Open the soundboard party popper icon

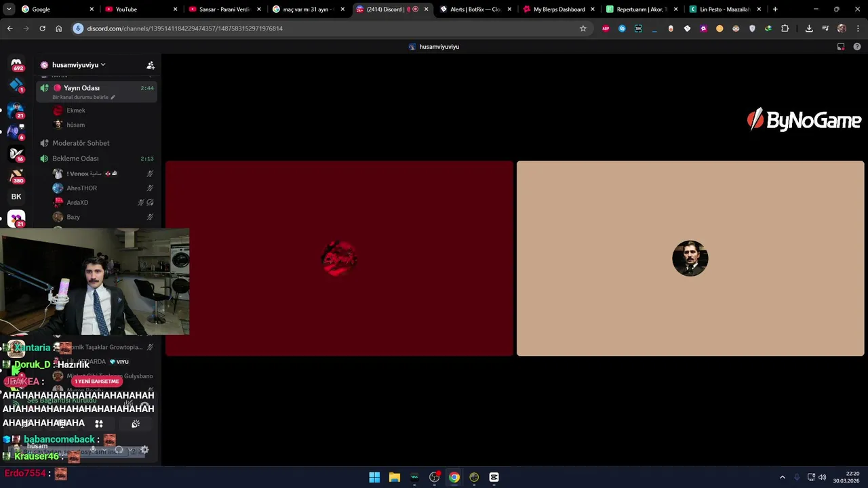(x=136, y=424)
